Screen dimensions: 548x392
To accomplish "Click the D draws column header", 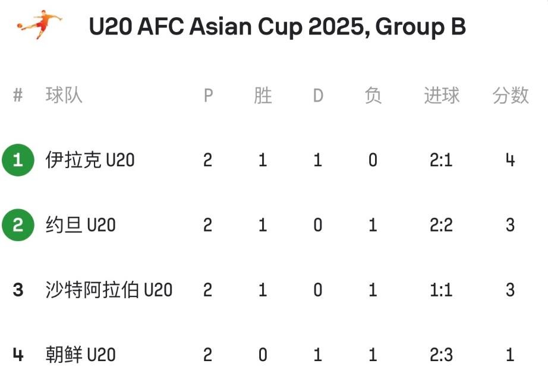I will tap(318, 95).
